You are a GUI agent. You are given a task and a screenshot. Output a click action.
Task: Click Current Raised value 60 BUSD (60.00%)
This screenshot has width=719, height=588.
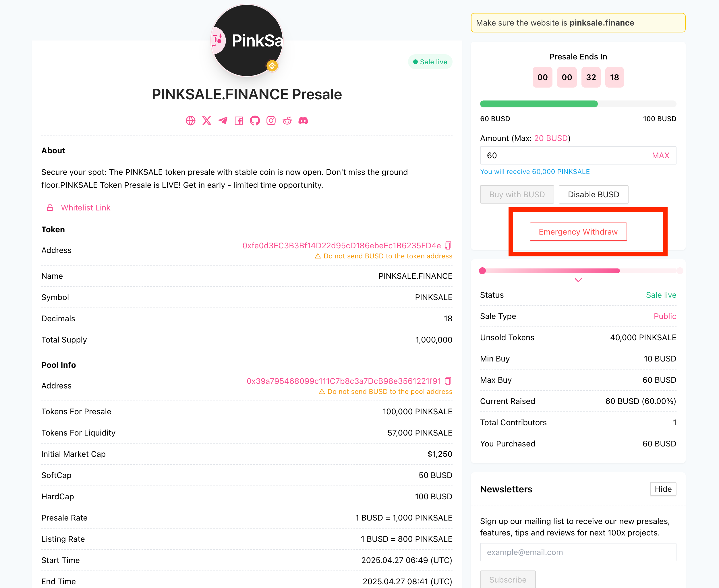tap(640, 401)
